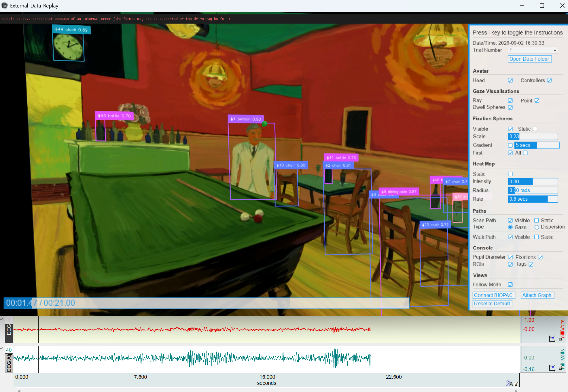Click the lock icon on the seconds time axis
The image size is (568, 392).
click(x=516, y=384)
